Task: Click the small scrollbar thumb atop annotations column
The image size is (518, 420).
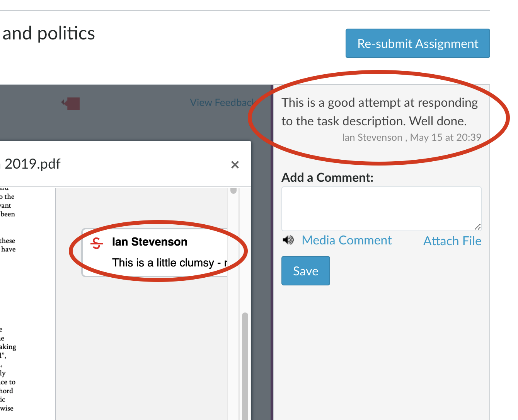Action: tap(233, 190)
